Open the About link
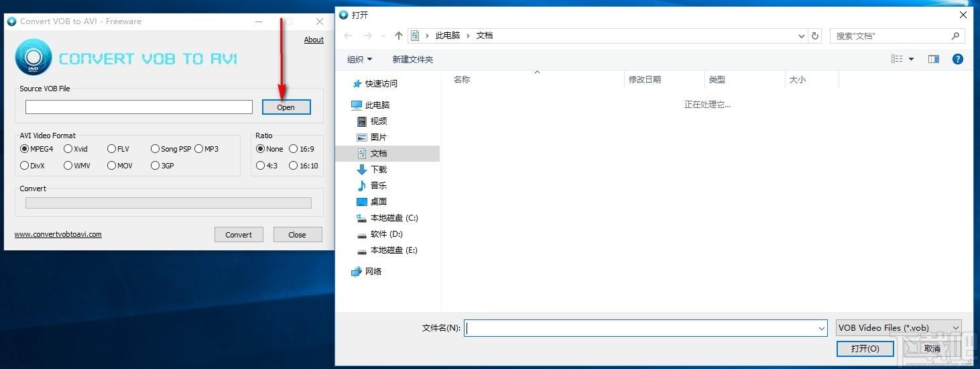Viewport: 980px width, 369px height. tap(314, 40)
